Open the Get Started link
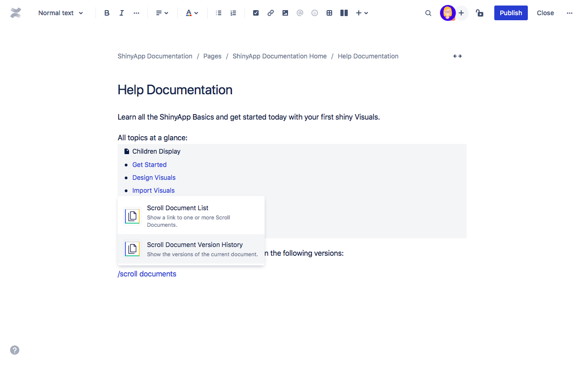This screenshot has height=368, width=588. click(x=149, y=164)
